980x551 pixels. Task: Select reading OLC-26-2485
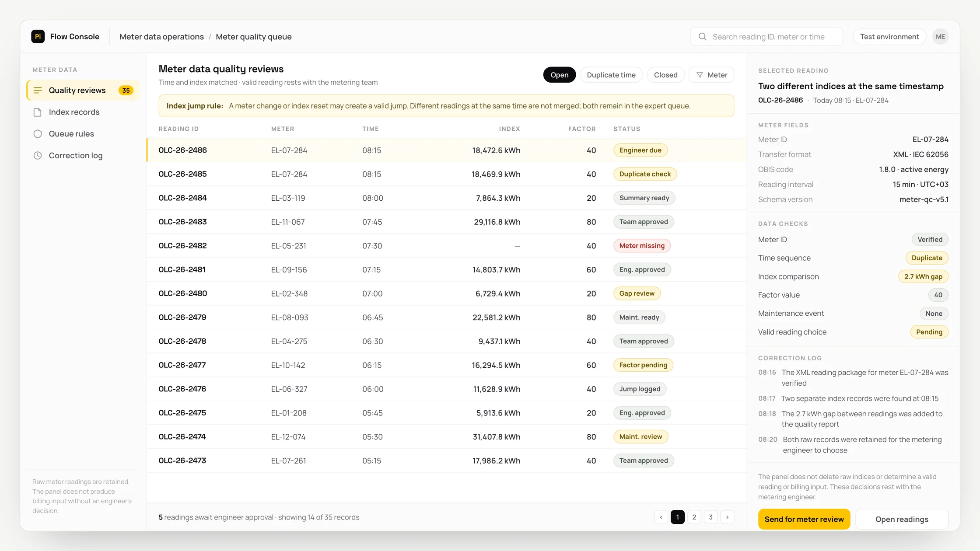point(446,174)
